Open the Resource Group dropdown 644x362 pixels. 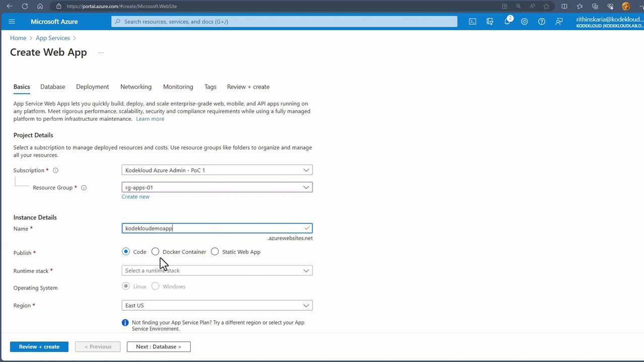coord(217,188)
